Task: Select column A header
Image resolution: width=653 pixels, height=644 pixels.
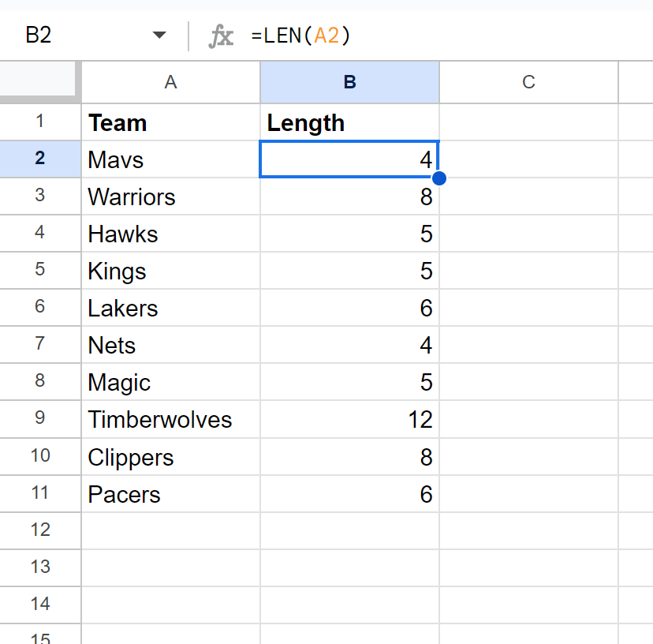Action: click(x=170, y=81)
